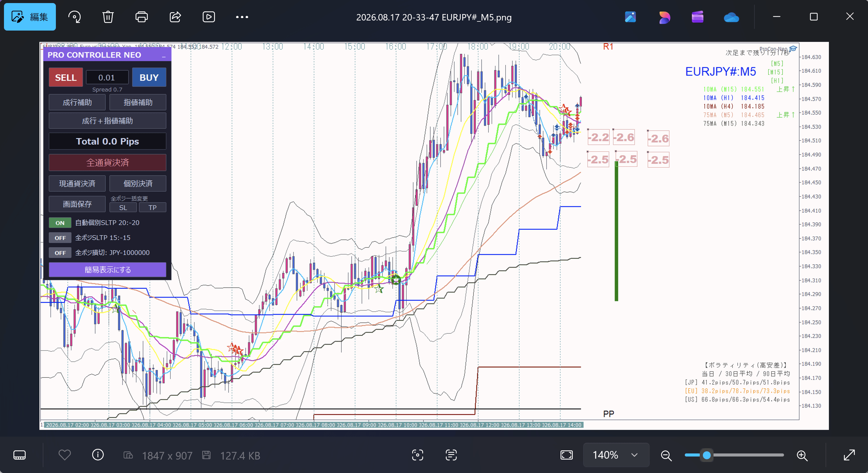Click the Total 0.0 Pips display
This screenshot has width=868, height=473.
tap(107, 141)
